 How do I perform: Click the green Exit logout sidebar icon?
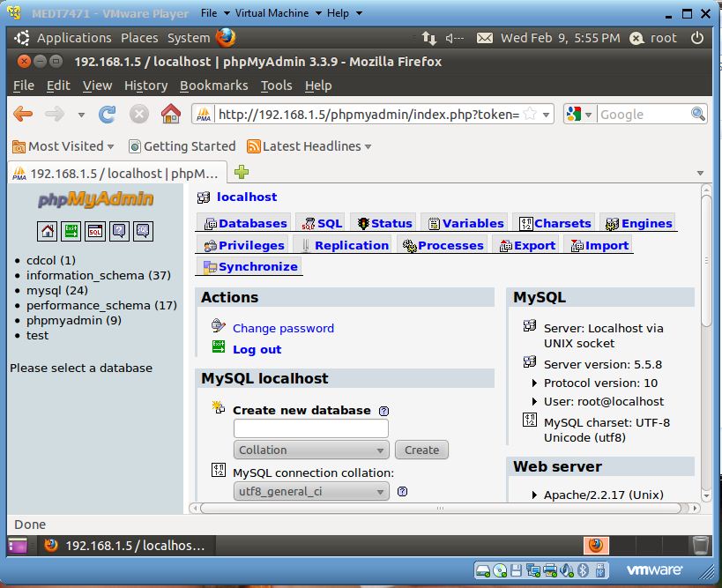[x=71, y=231]
